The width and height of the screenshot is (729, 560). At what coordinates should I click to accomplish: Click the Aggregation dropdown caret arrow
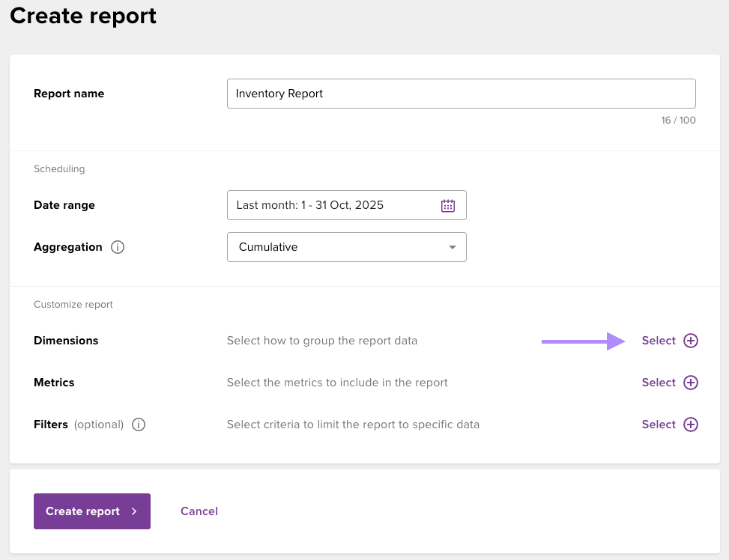coord(452,247)
